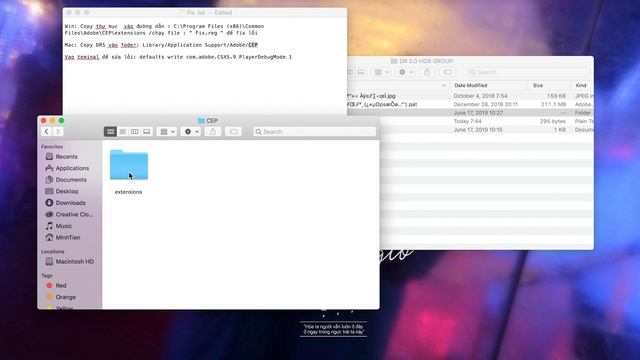Image resolution: width=640 pixels, height=360 pixels.
Task: Go forward in the CEP Finder window
Action: 58,131
